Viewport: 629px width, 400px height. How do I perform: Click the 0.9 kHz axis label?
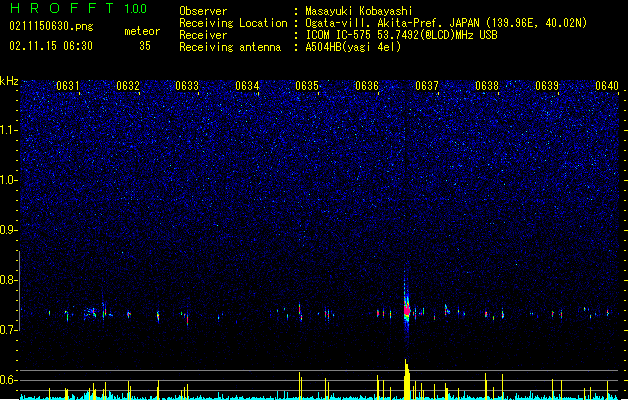pos(8,230)
